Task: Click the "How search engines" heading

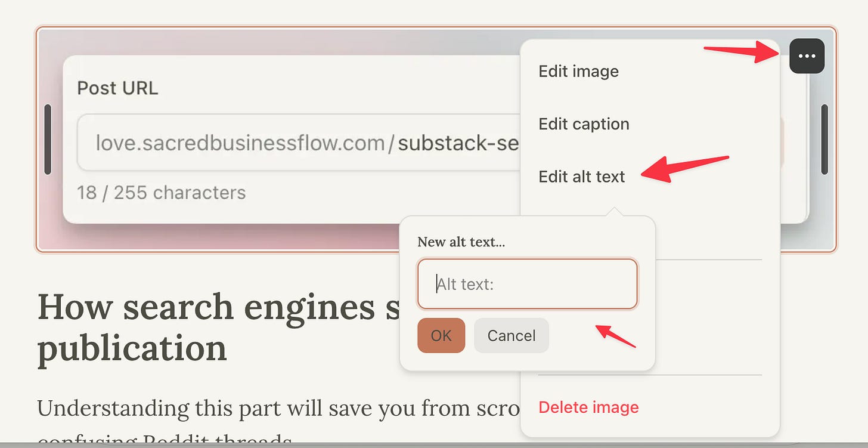Action: (x=218, y=327)
